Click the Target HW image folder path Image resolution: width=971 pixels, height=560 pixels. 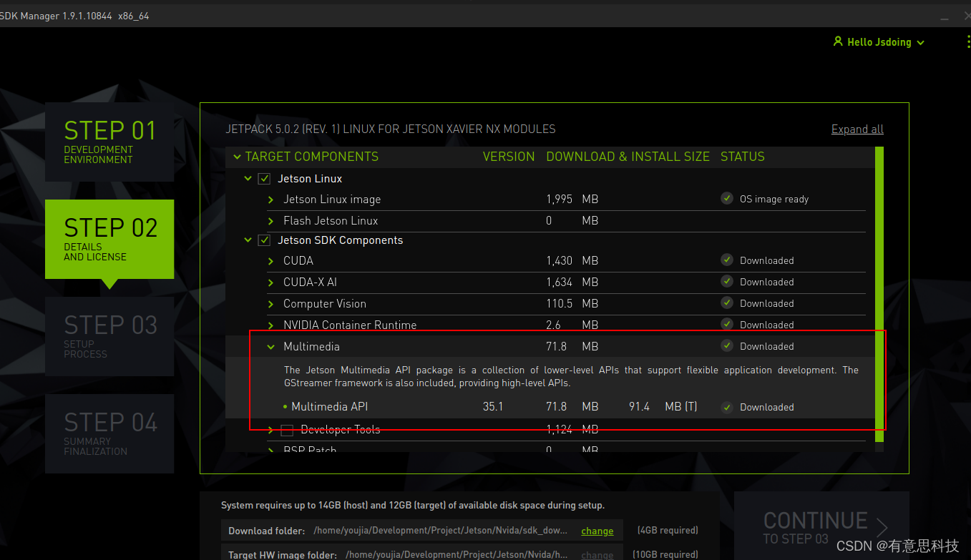click(x=458, y=555)
